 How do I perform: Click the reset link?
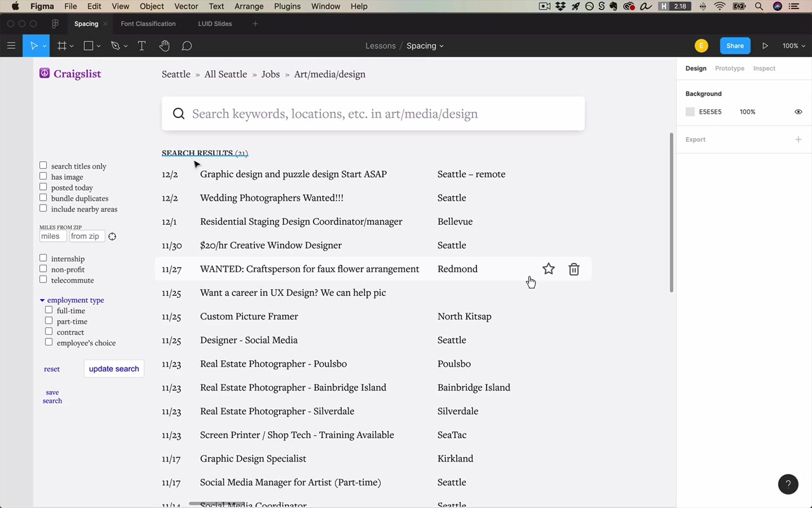tap(52, 369)
